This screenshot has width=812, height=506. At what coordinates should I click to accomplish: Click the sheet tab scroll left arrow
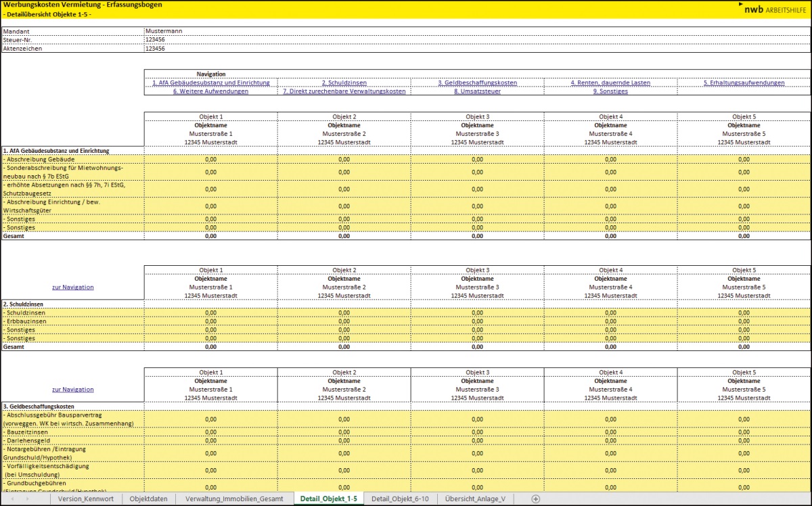pyautogui.click(x=12, y=499)
